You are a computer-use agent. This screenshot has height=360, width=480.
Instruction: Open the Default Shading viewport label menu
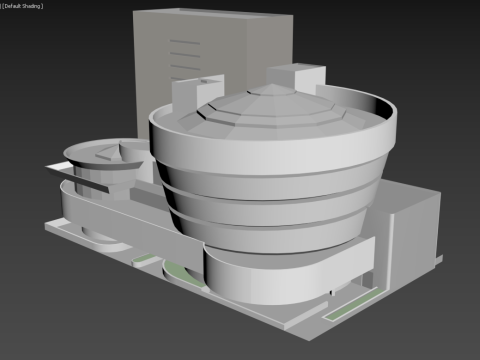23,6
